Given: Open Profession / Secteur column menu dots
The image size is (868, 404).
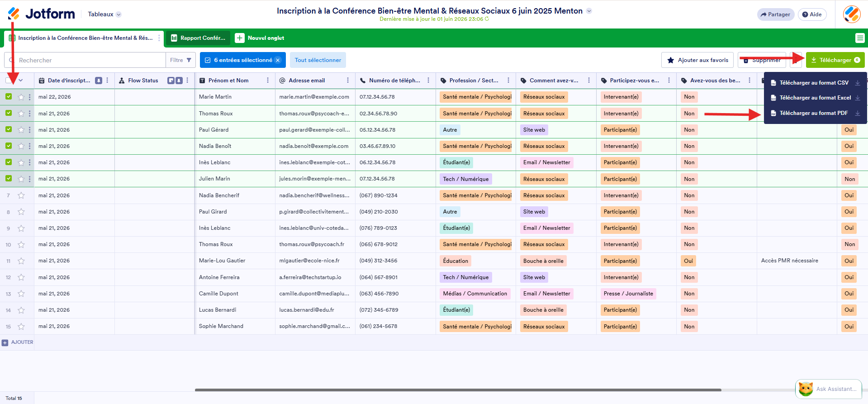Looking at the screenshot, I should [x=508, y=81].
